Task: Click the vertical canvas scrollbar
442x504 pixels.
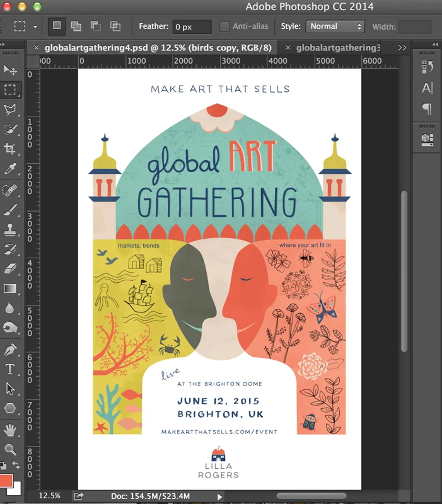Action: (404, 272)
